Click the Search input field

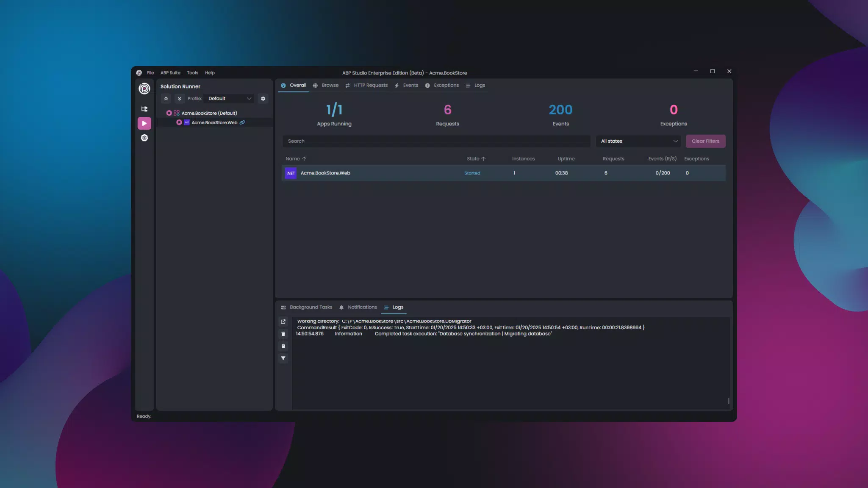(436, 141)
